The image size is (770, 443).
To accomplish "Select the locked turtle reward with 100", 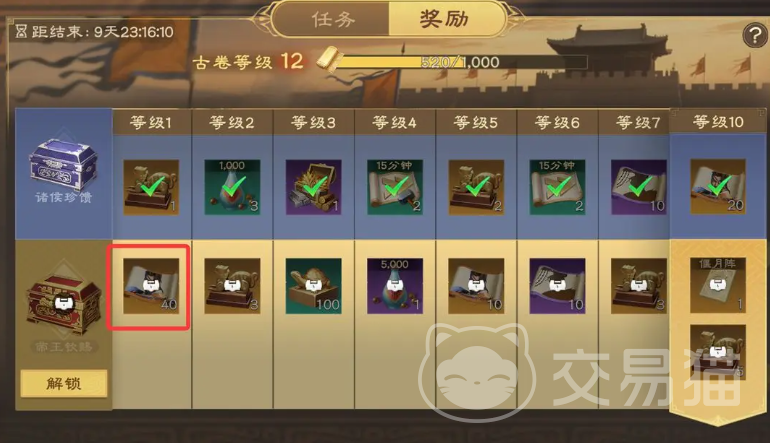I will [313, 286].
